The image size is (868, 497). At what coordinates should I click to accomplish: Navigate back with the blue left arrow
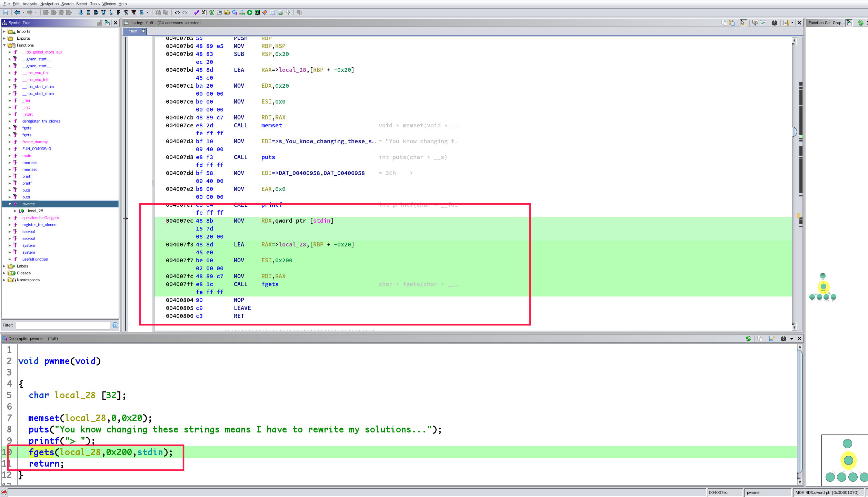[x=17, y=12]
